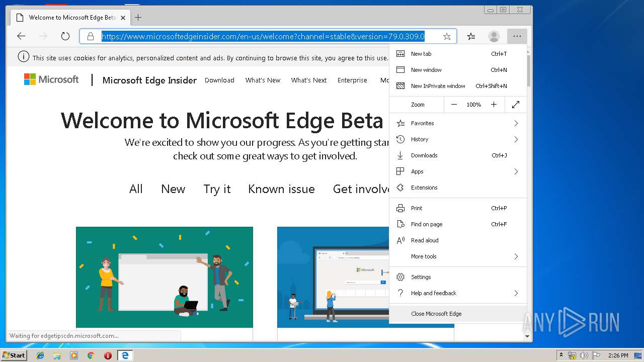Open the What's Next nav link
The width and height of the screenshot is (644, 362).
(309, 80)
